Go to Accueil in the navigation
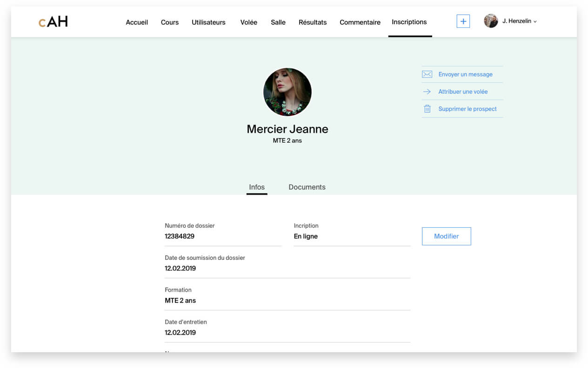The height and width of the screenshot is (368, 588). (137, 22)
